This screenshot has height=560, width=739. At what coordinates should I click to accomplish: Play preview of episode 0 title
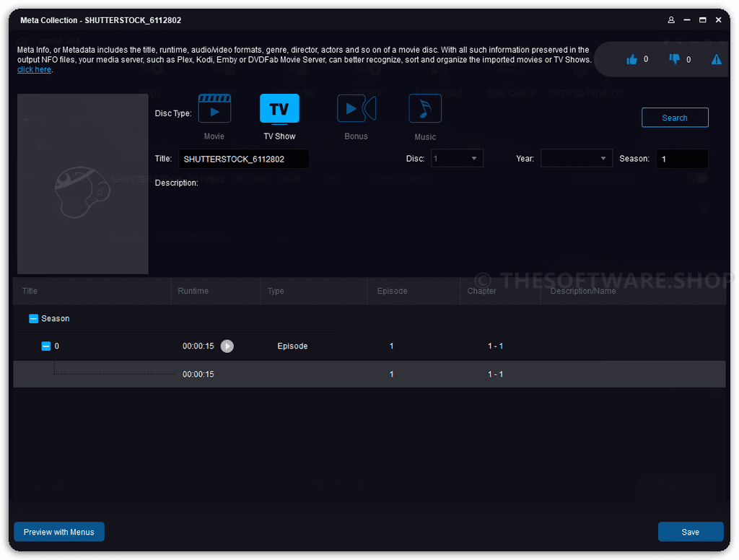click(x=227, y=346)
